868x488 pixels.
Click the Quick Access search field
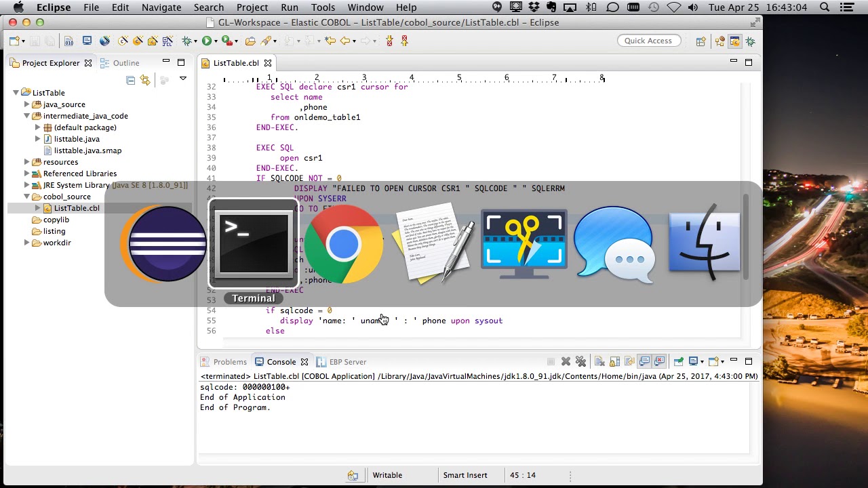point(648,41)
